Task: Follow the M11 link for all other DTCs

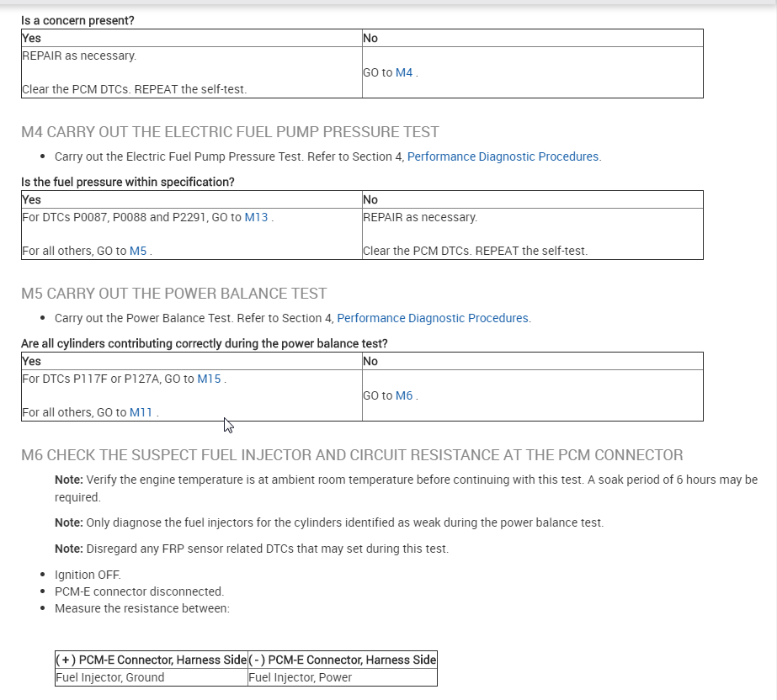Action: (141, 412)
